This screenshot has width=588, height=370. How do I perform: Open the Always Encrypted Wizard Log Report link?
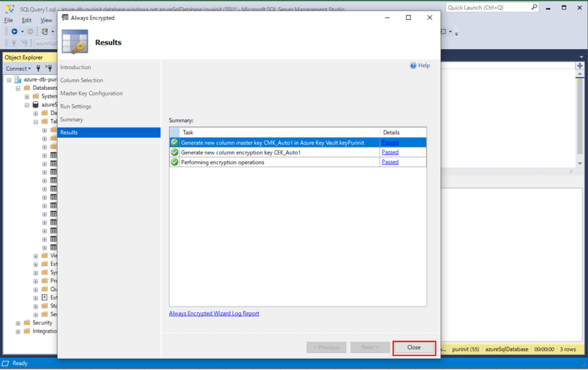tap(214, 313)
